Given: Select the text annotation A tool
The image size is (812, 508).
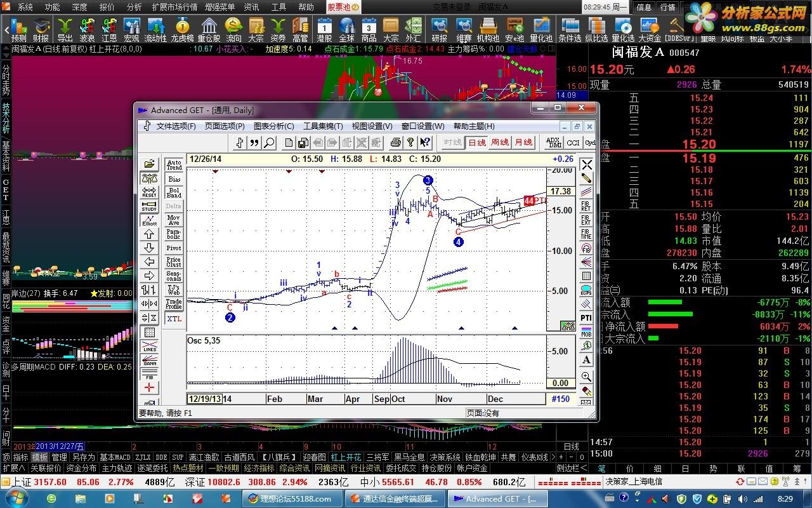Looking at the screenshot, I should (x=586, y=360).
